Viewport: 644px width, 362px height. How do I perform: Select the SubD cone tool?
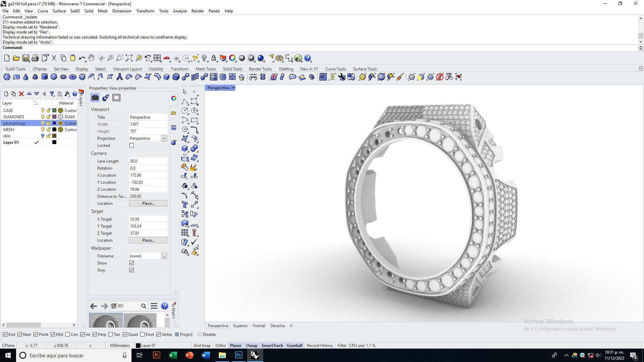[x=25, y=77]
